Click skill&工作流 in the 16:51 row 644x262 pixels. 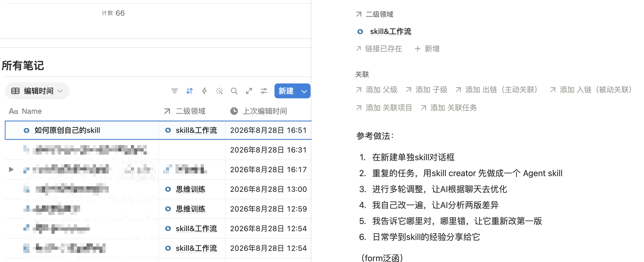click(196, 130)
